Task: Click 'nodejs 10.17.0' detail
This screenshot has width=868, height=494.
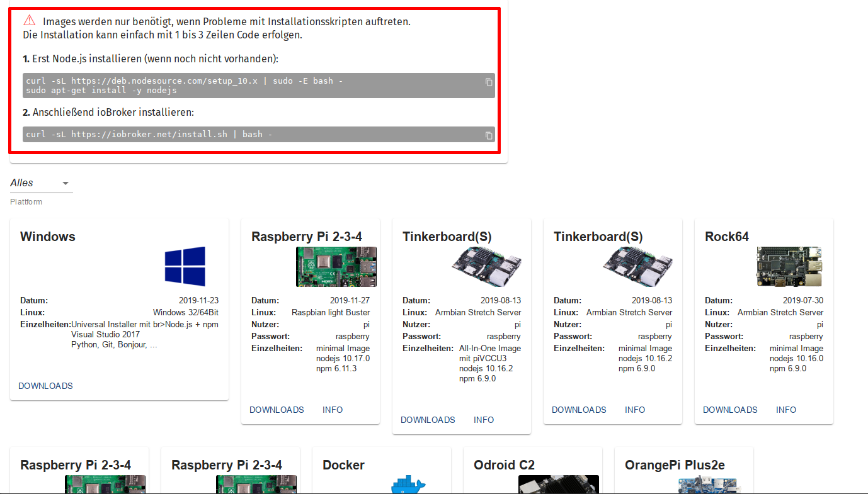Action: click(x=343, y=359)
